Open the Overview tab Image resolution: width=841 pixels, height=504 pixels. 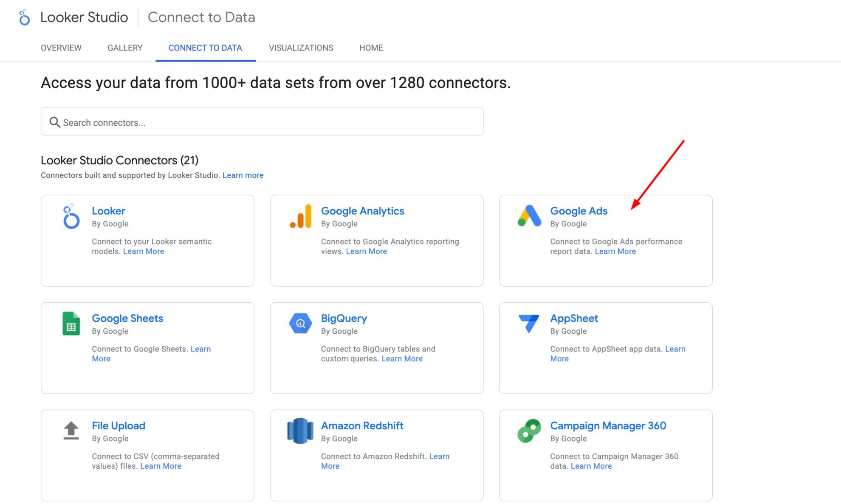(x=61, y=48)
